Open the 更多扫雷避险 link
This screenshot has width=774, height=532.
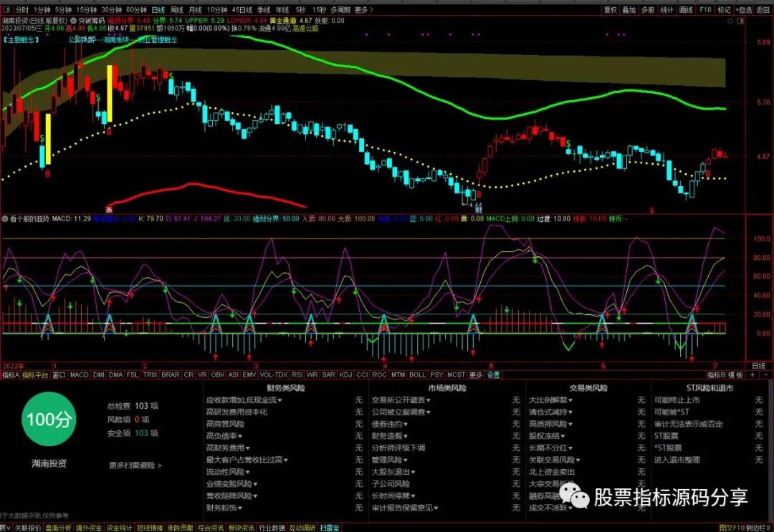point(135,465)
